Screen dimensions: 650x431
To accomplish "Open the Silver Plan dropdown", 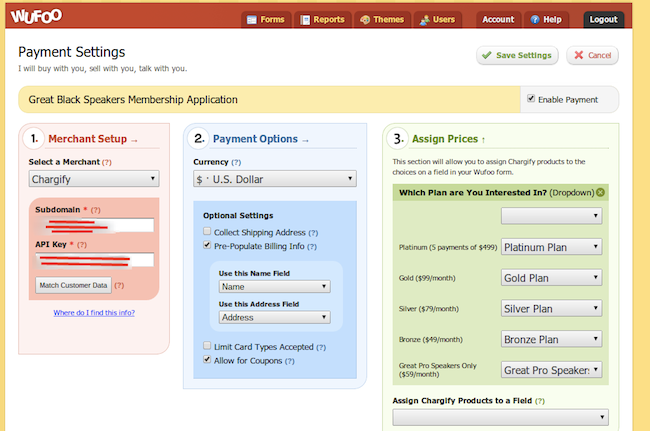I will pos(551,308).
